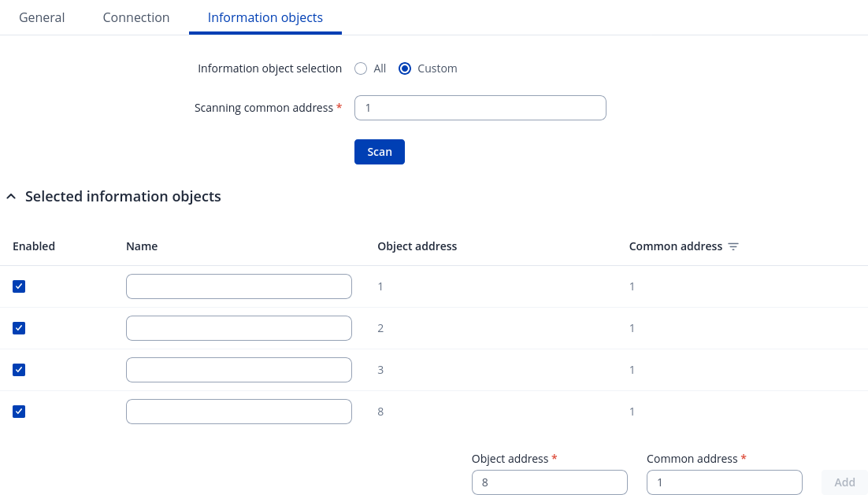Screen dimensions: 868x495
Task: Click Name field for object address 2
Action: pos(239,328)
